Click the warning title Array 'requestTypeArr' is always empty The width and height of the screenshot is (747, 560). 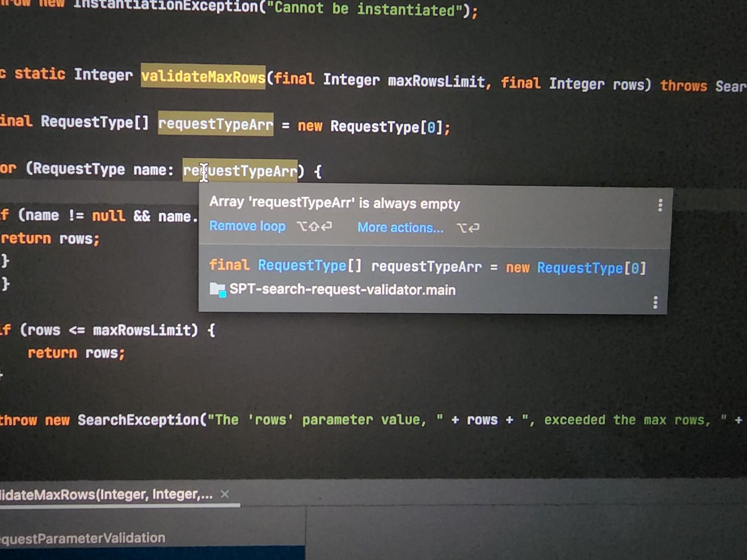(335, 203)
